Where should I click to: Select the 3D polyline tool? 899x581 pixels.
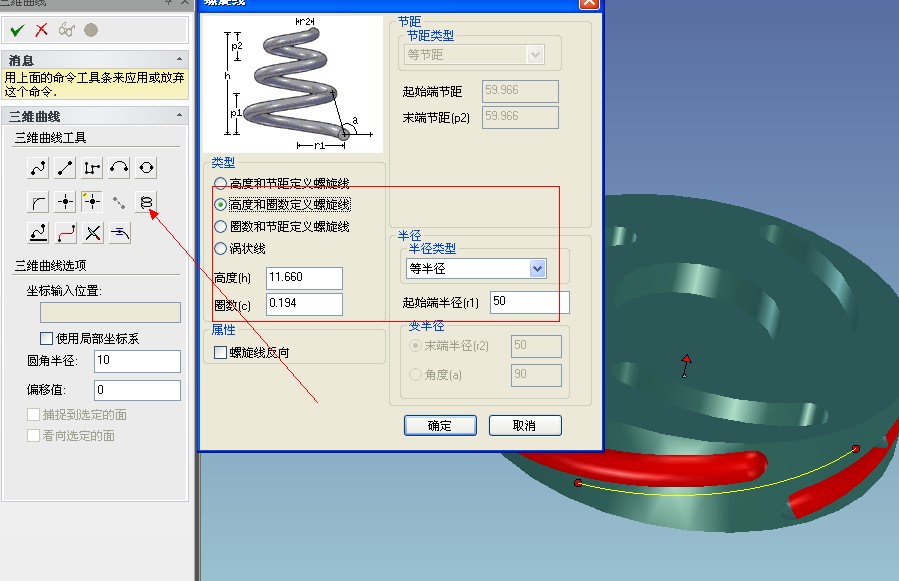click(92, 167)
